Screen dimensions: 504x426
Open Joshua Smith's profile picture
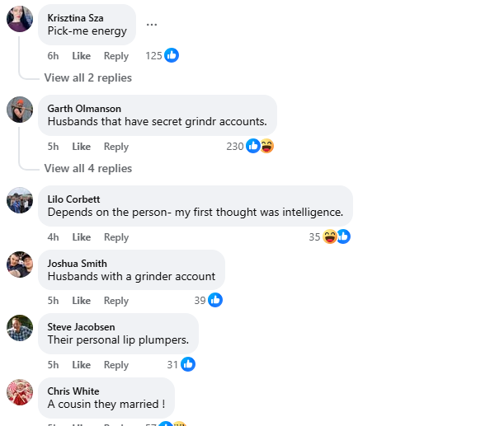pos(20,264)
